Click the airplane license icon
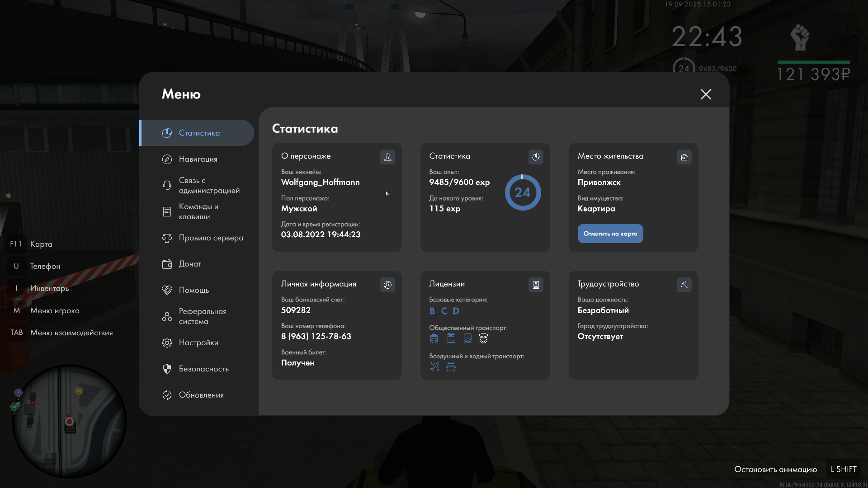 [x=434, y=366]
